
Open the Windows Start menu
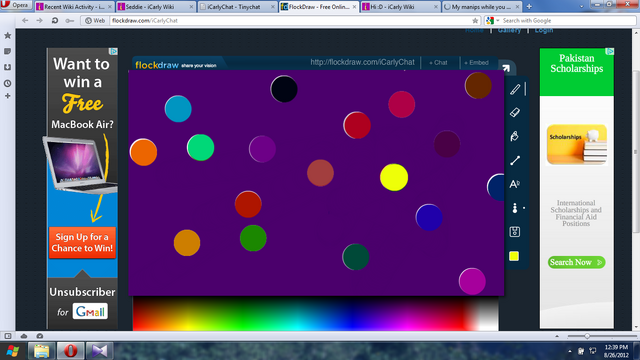pos(12,351)
